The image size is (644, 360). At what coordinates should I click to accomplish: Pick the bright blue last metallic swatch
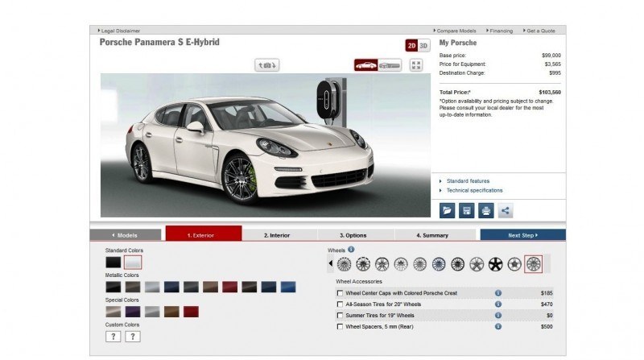tap(288, 287)
